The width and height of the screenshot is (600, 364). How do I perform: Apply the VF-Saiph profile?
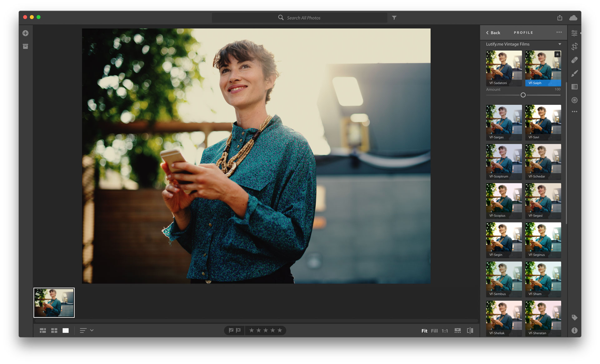pyautogui.click(x=543, y=68)
